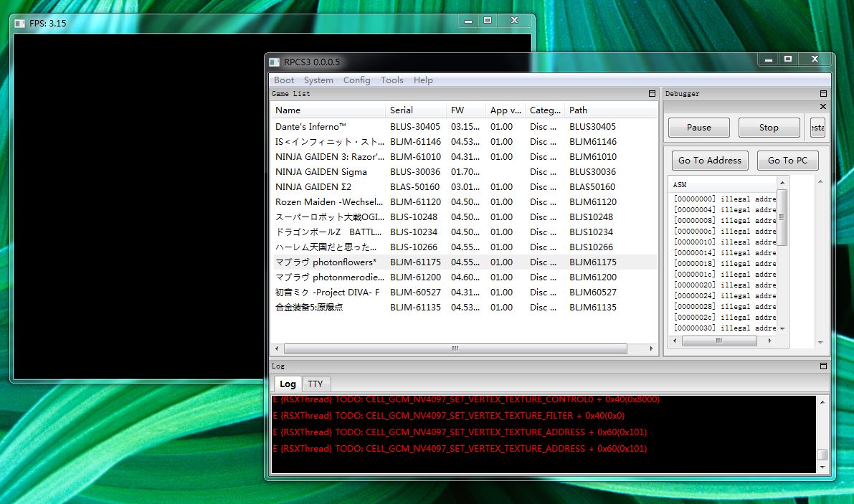Click ASM list scroll right arrow

click(x=769, y=341)
